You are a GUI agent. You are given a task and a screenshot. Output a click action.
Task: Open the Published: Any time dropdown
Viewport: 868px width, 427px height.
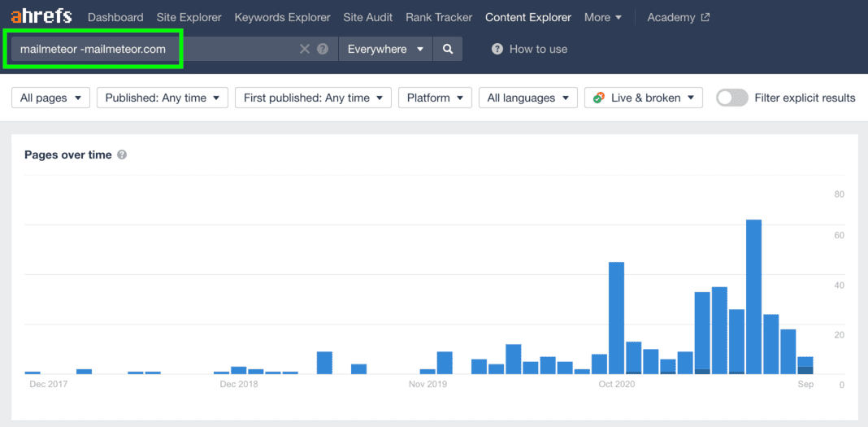tap(163, 98)
